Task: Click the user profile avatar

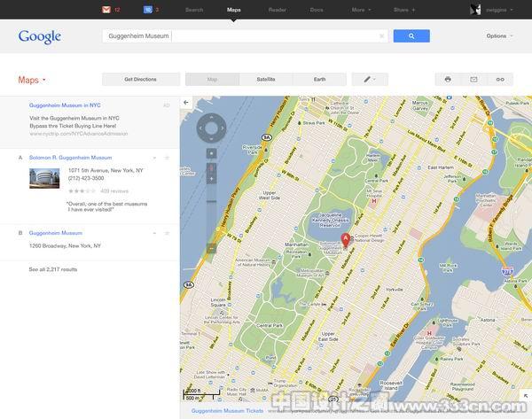Action: click(475, 10)
